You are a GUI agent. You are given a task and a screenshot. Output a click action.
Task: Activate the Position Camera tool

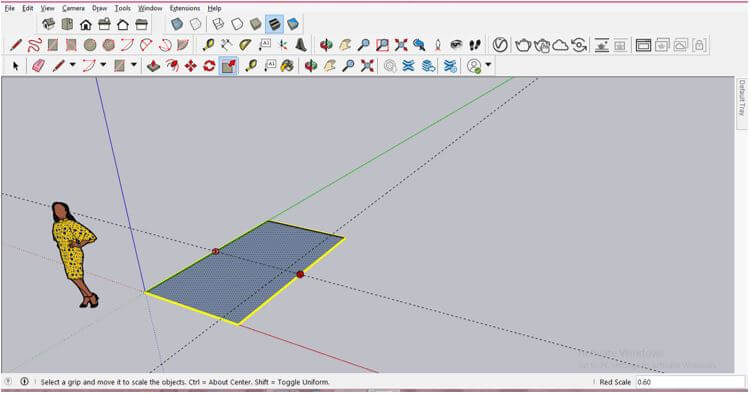pyautogui.click(x=438, y=45)
